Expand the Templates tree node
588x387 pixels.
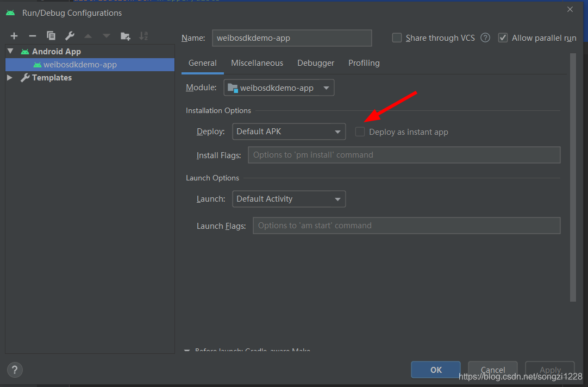(9, 77)
